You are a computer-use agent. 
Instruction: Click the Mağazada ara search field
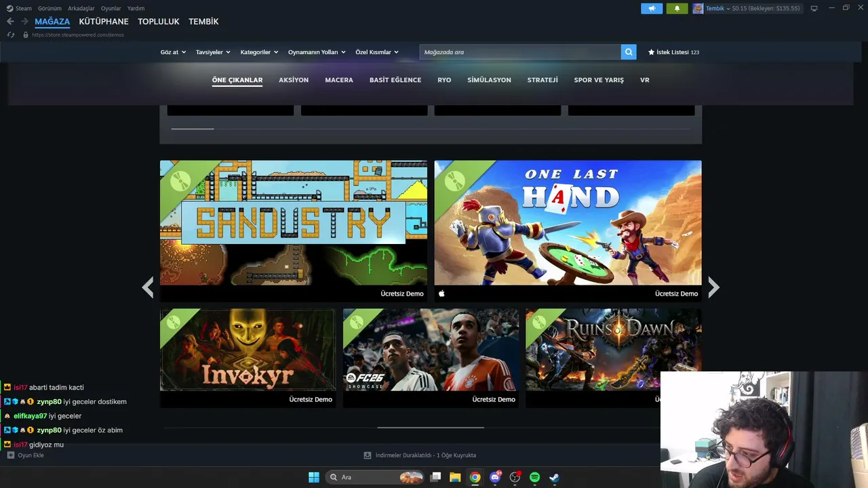coord(520,52)
